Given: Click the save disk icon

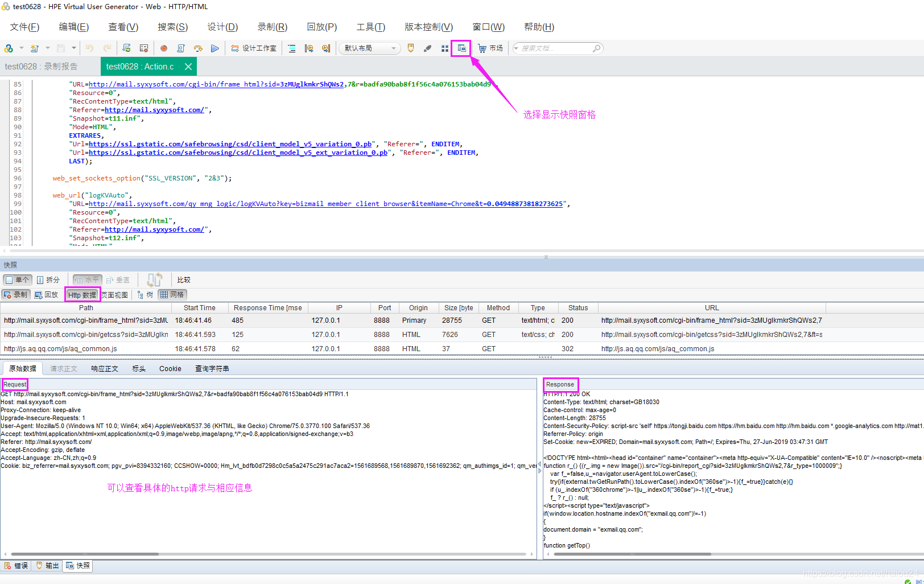Looking at the screenshot, I should [x=61, y=48].
